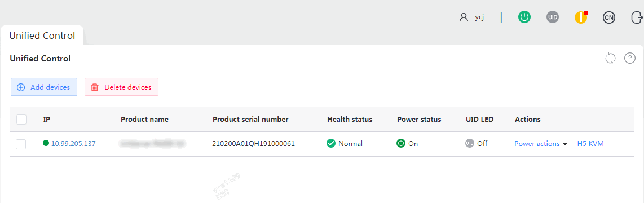Toggle the UID LED icon in header
Image resolution: width=644 pixels, height=203 pixels.
[x=553, y=17]
